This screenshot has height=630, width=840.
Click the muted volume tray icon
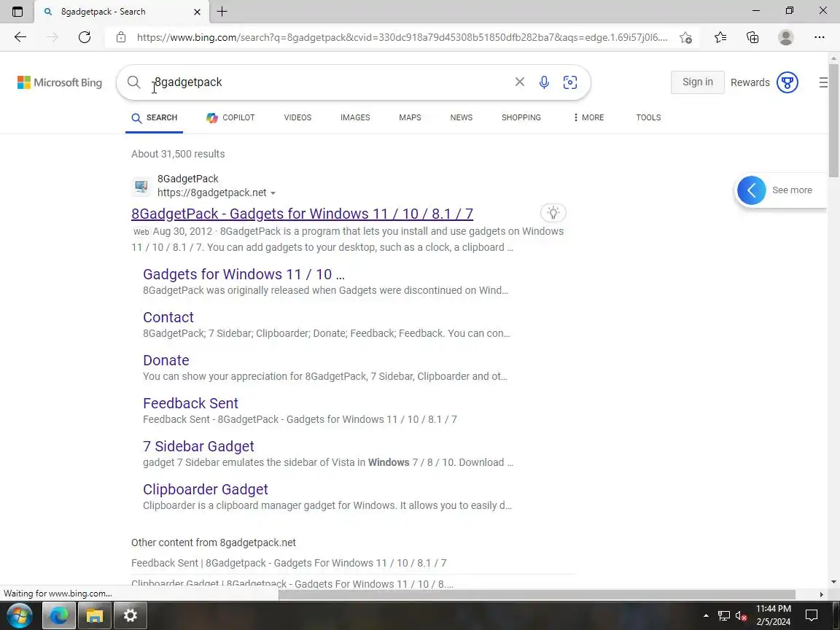coord(741,615)
